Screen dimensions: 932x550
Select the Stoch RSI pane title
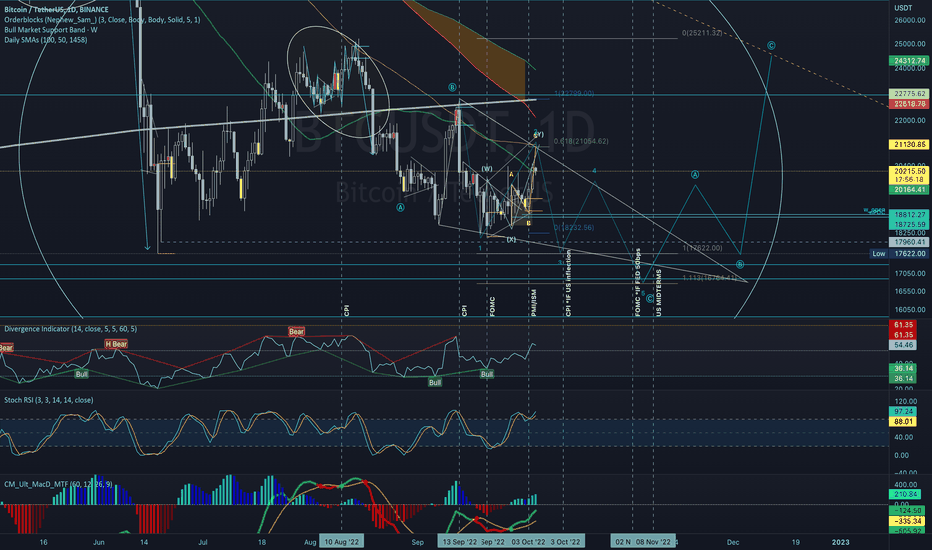click(x=49, y=400)
